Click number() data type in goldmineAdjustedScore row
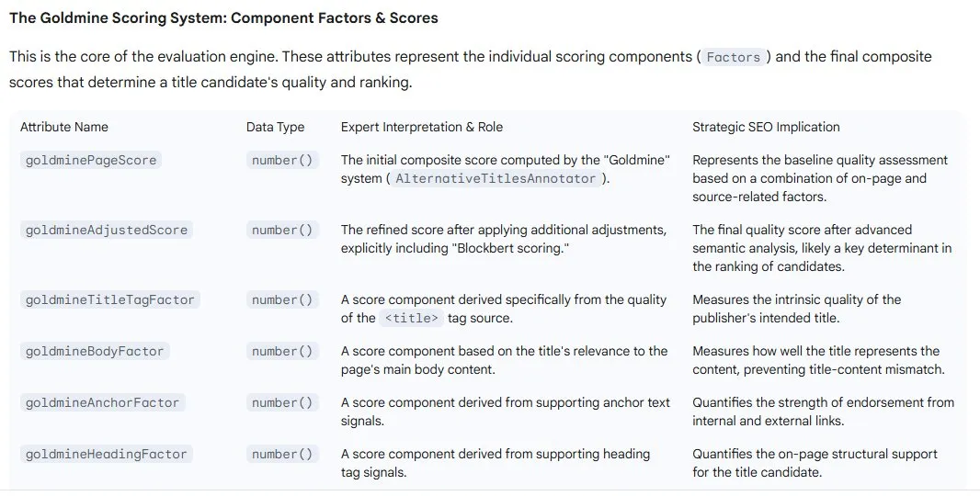 click(x=282, y=230)
